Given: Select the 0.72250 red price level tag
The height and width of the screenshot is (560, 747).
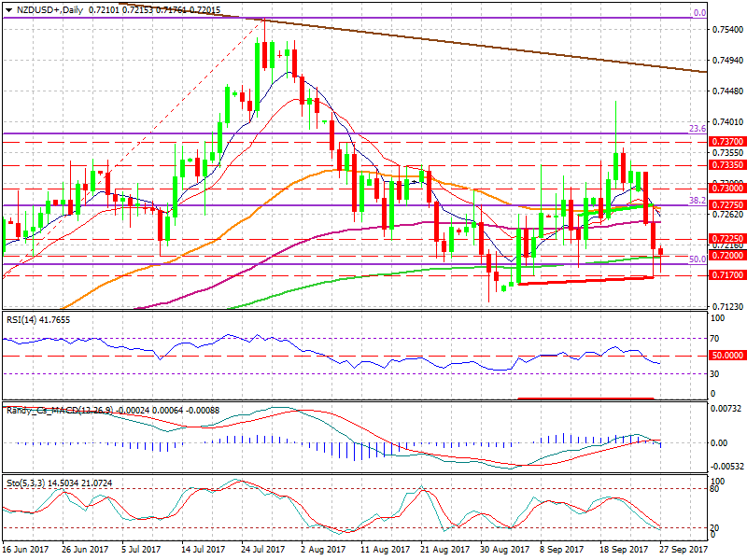Looking at the screenshot, I should [726, 238].
